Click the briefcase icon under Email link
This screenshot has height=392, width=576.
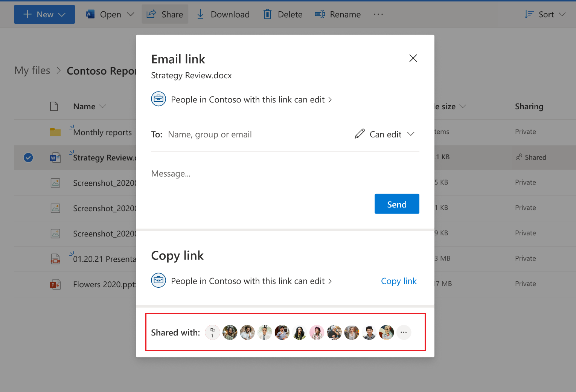click(x=158, y=99)
